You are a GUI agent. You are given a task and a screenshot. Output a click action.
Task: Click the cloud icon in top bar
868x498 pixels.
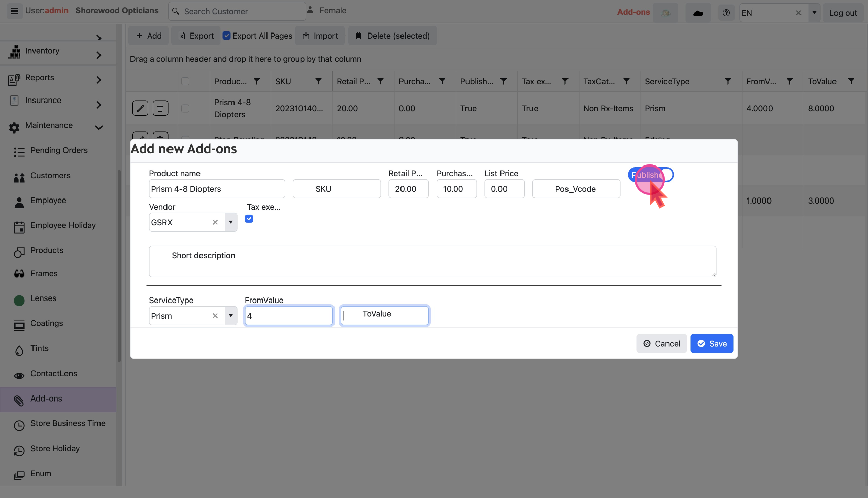coord(698,13)
